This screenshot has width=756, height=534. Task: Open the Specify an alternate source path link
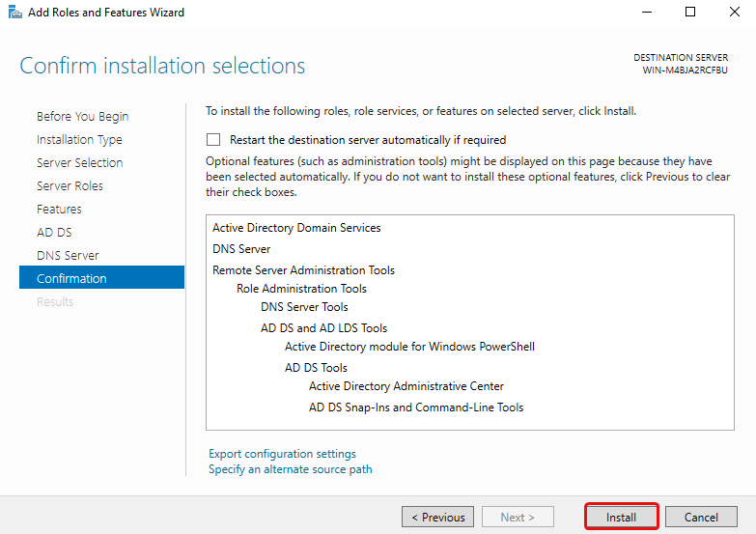pos(291,469)
